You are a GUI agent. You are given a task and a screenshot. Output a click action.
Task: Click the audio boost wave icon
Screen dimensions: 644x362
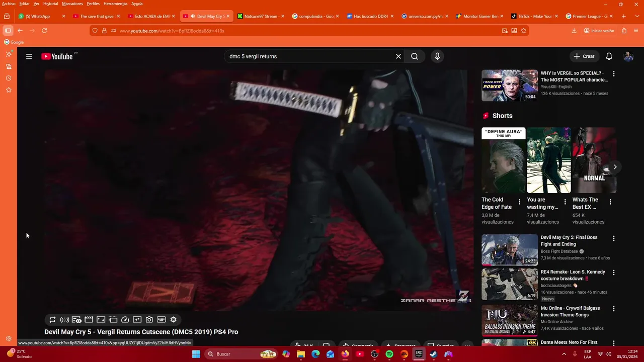tap(64, 320)
